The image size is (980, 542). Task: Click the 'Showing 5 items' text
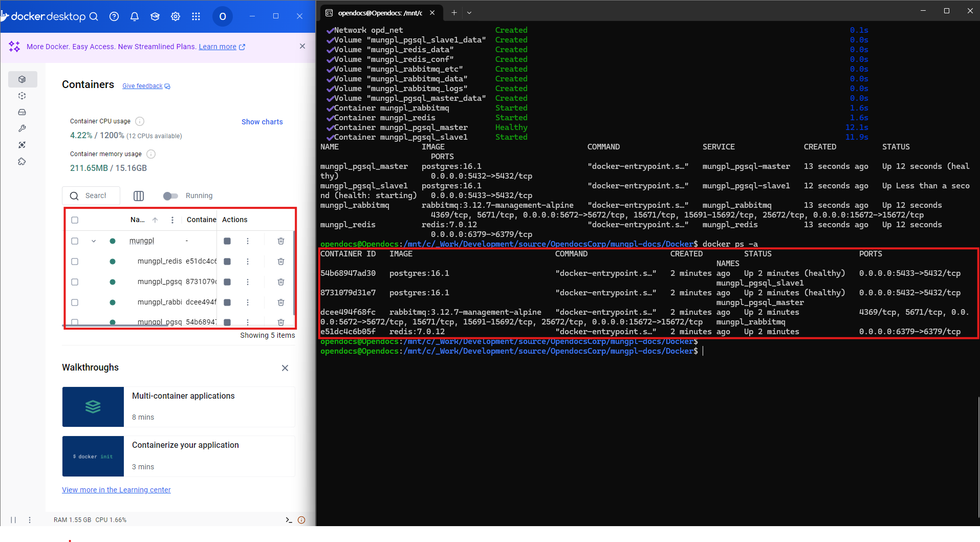pyautogui.click(x=267, y=336)
